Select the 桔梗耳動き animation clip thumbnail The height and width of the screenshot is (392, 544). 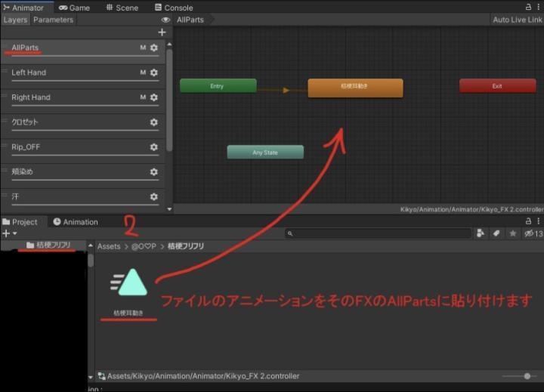click(128, 282)
